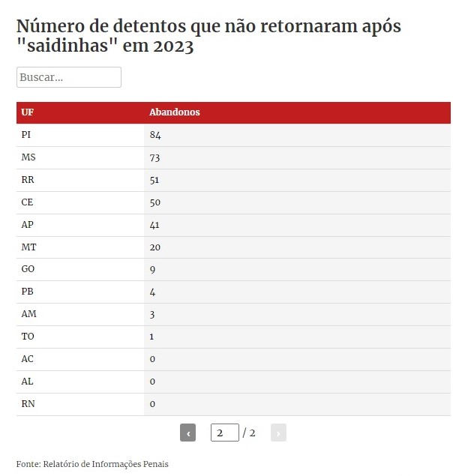Click the previous page arrow button

(x=187, y=433)
